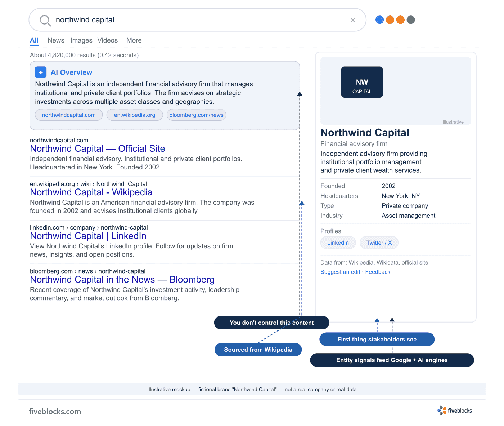Click the en.wikipedia.org breadcrumb URL
This screenshot has width=504, height=426.
89,184
